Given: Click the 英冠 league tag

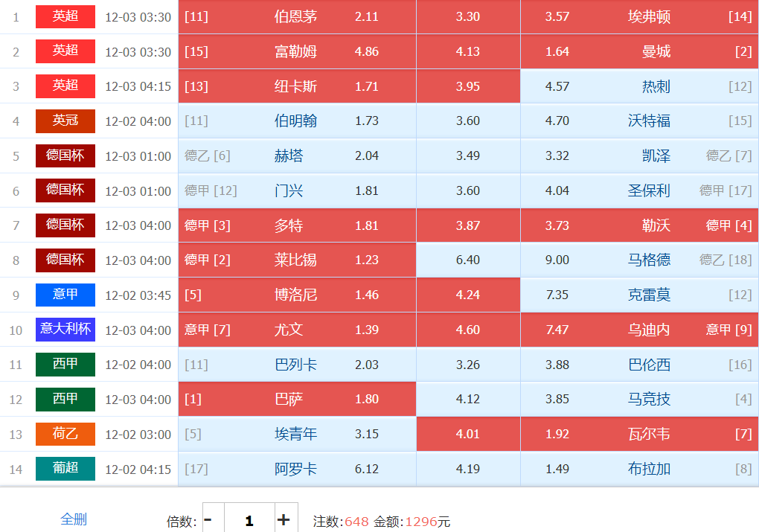Looking at the screenshot, I should pyautogui.click(x=65, y=121).
